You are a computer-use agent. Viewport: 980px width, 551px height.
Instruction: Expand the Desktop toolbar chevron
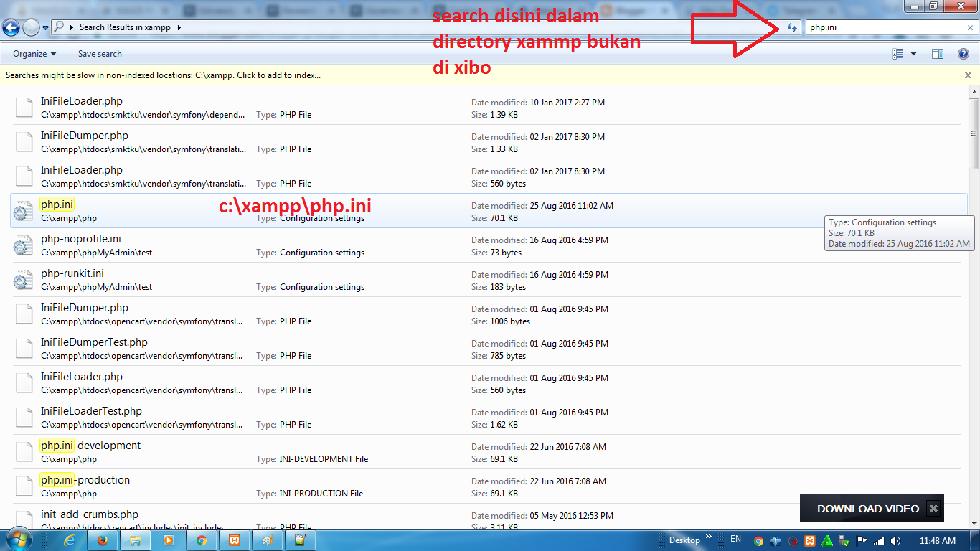pos(709,537)
